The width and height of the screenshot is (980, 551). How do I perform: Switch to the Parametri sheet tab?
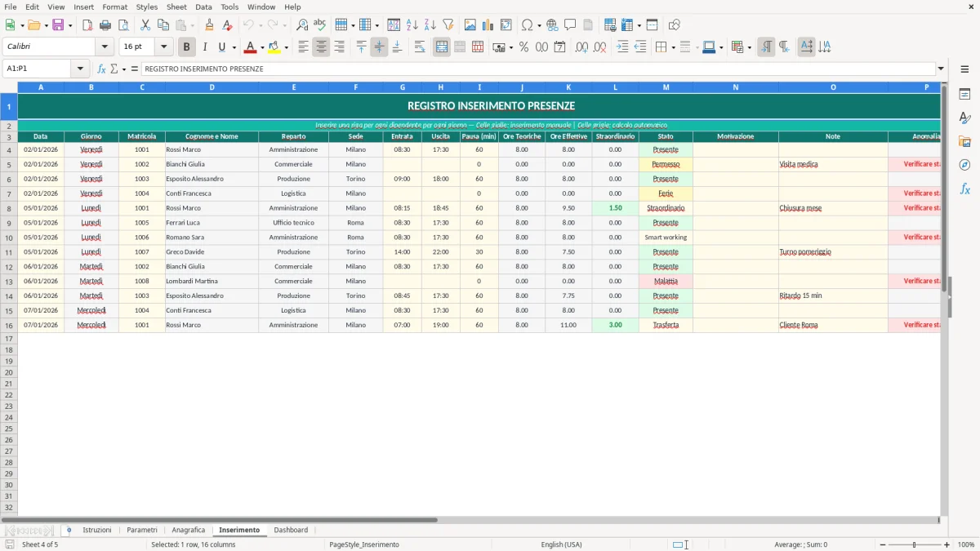tap(142, 530)
